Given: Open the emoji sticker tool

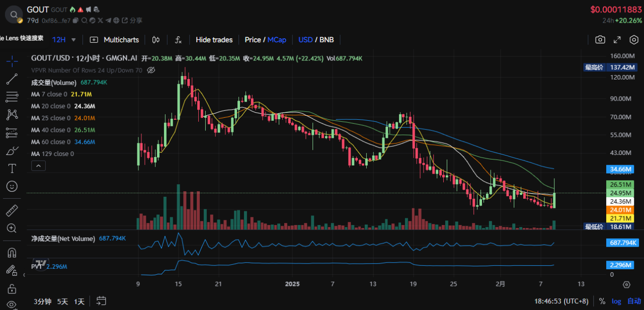Looking at the screenshot, I should pyautogui.click(x=12, y=186).
